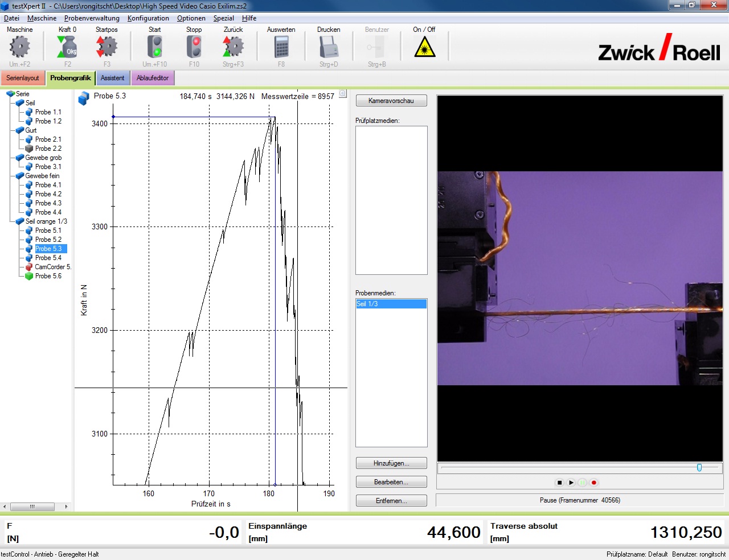
Task: Click the video position slider handle
Action: point(699,467)
